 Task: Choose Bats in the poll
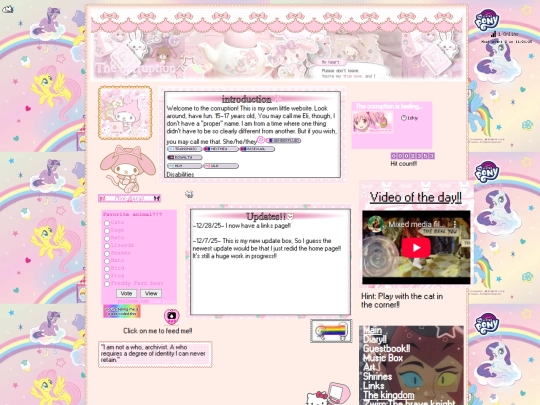(x=107, y=261)
